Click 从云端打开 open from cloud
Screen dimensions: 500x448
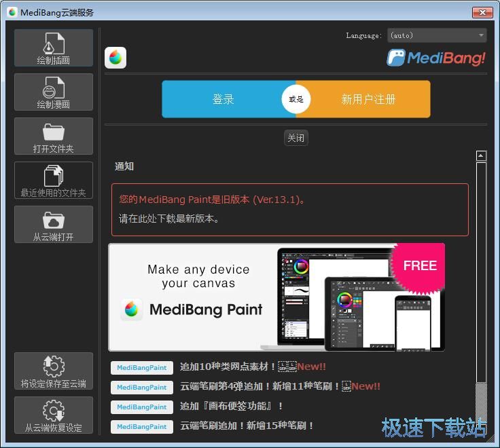click(54, 224)
